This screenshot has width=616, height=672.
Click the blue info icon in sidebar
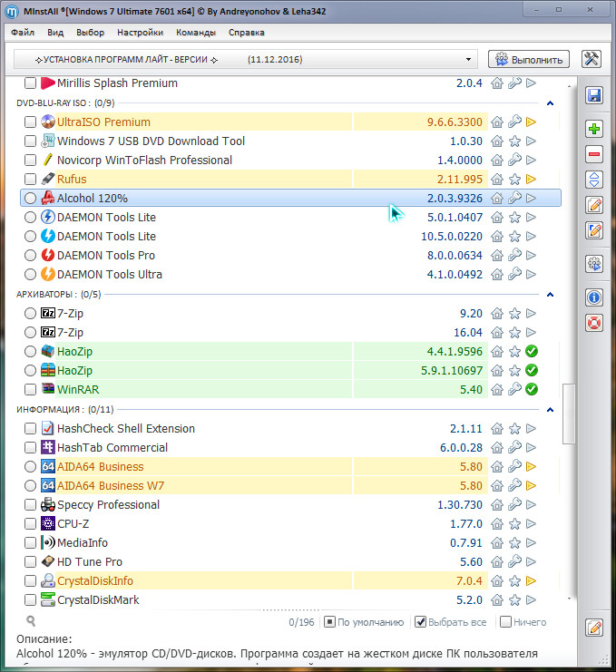[594, 297]
